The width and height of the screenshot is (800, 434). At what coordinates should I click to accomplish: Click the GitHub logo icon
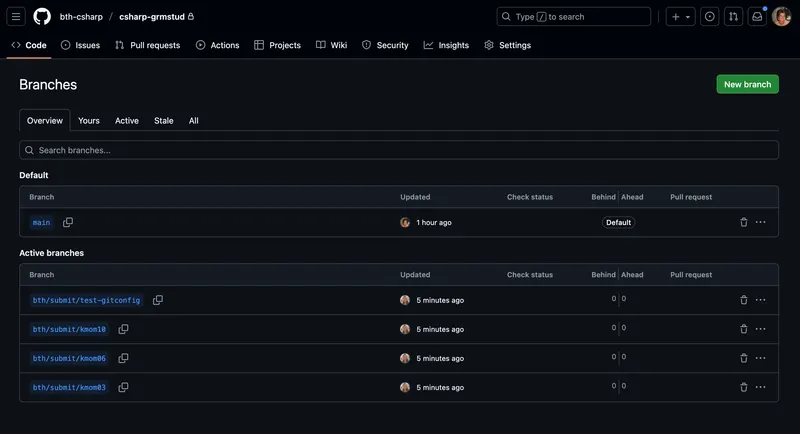[x=42, y=17]
